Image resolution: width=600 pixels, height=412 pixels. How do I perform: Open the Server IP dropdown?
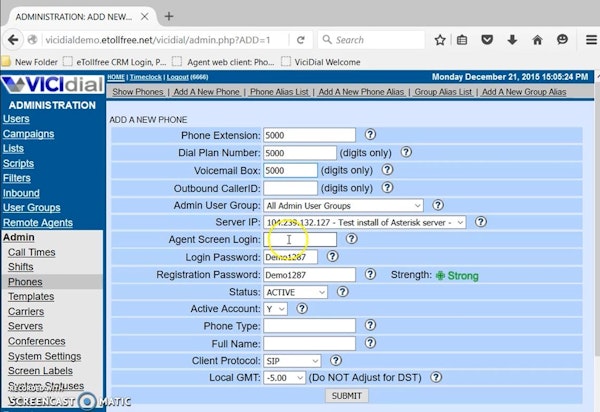[364, 222]
